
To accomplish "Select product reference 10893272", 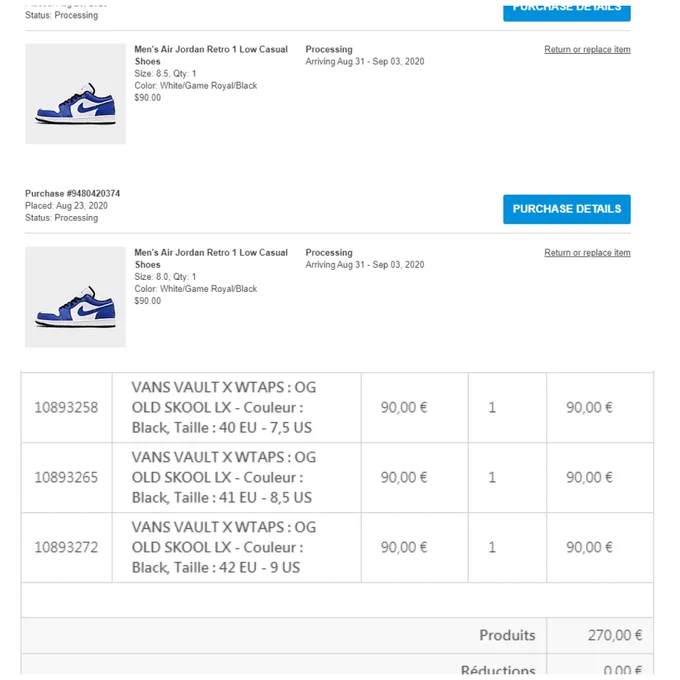I will (x=66, y=547).
